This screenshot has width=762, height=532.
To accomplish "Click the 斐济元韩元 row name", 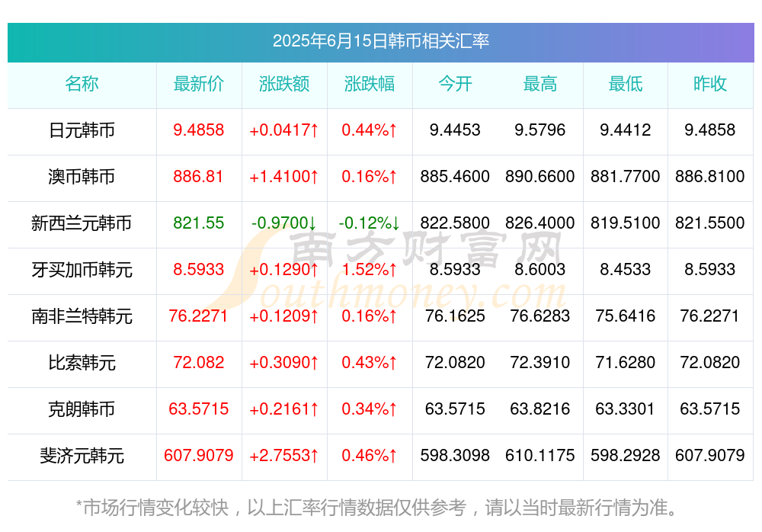I will 82,456.
